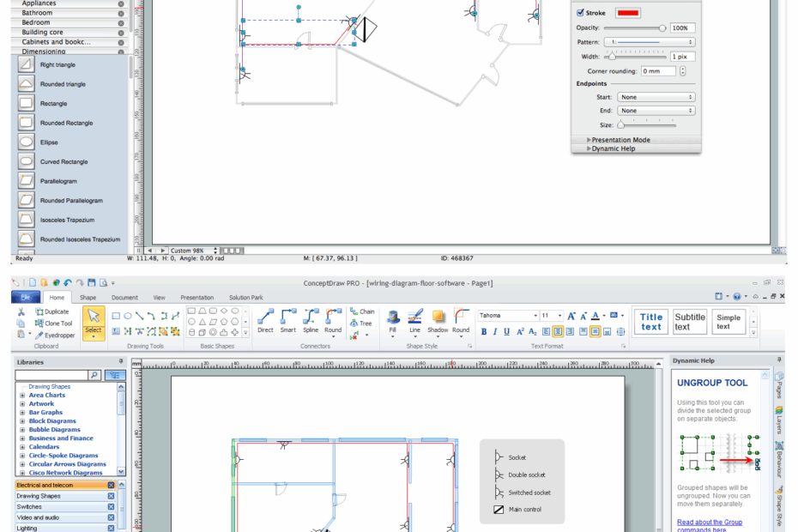The image size is (798, 532).
Task: Insert a Title text object
Action: 650,320
